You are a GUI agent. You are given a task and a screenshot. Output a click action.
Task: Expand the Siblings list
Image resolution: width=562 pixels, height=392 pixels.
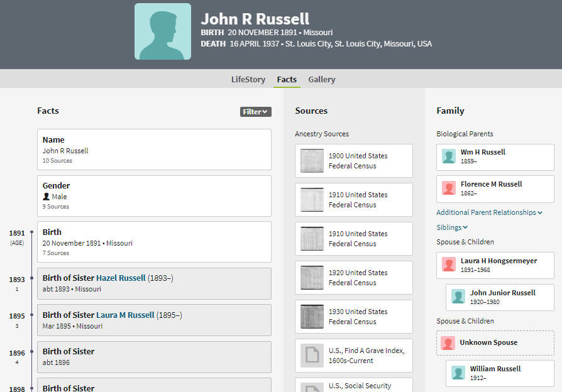452,227
